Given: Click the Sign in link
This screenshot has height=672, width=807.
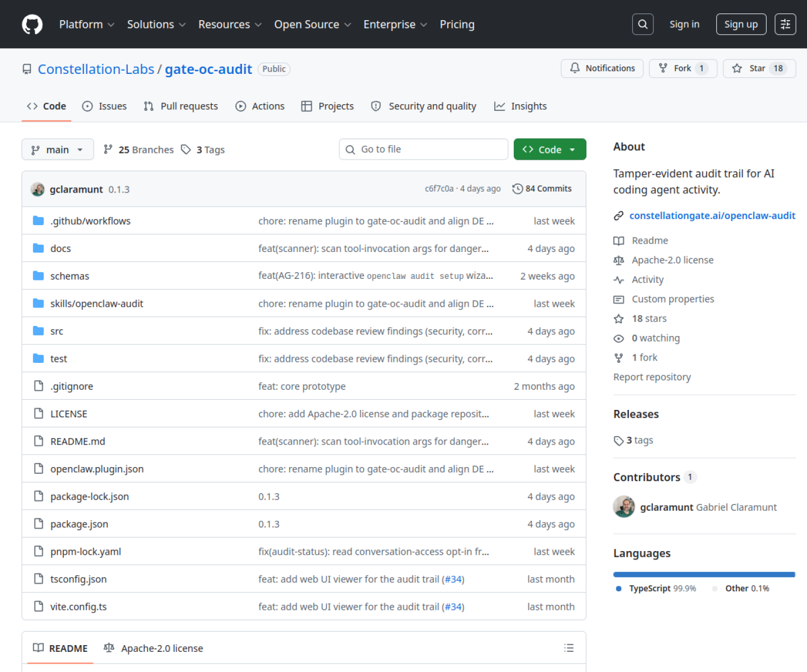Looking at the screenshot, I should pos(684,24).
